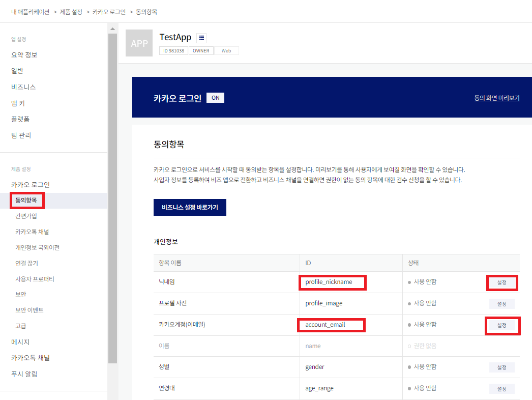Screen dimensions: 532x400
Task: Select 연결 끊기 submenu
Action: pyautogui.click(x=26, y=264)
